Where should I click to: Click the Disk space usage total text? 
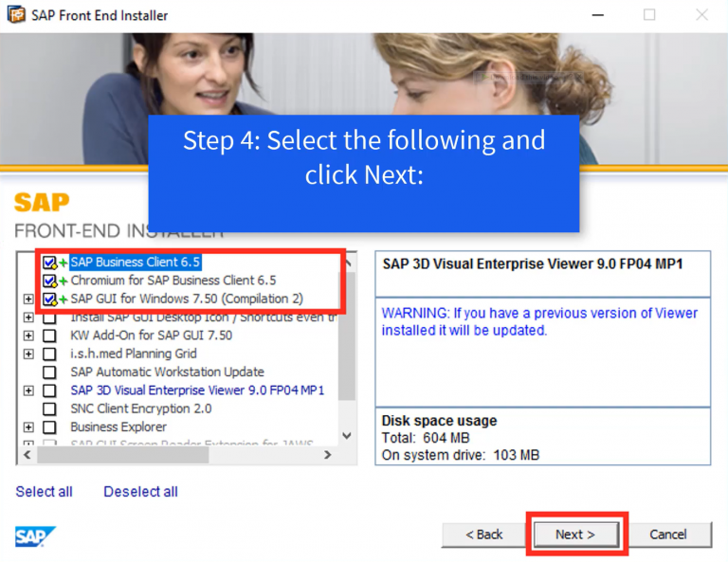pos(426,438)
